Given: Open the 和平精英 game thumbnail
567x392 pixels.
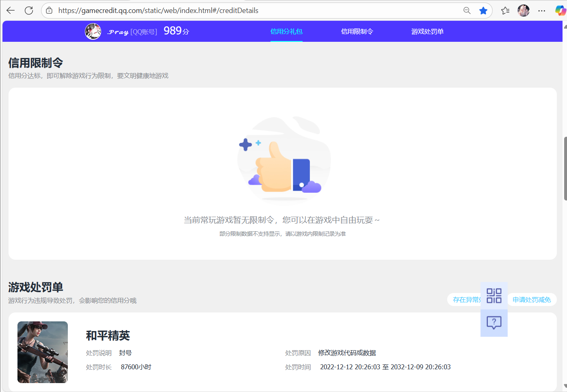Looking at the screenshot, I should (43, 352).
